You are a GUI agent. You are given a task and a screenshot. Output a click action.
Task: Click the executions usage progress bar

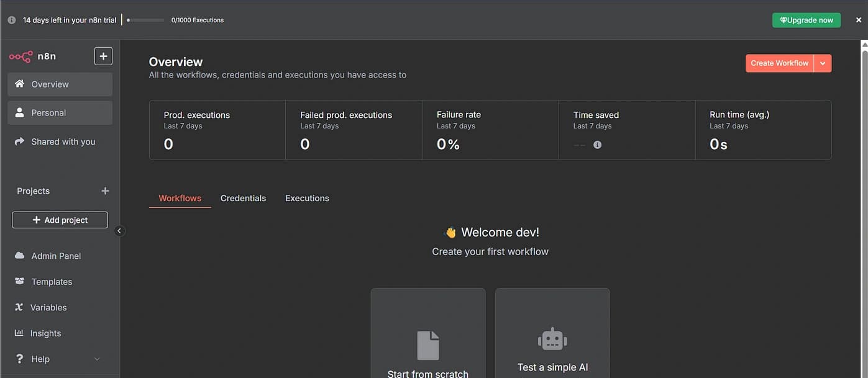145,20
